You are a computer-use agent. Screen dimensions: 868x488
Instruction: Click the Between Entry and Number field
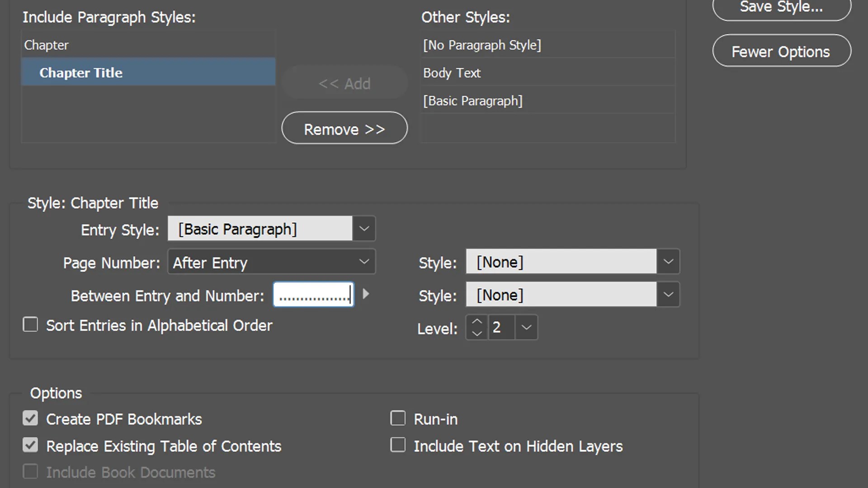pyautogui.click(x=313, y=294)
